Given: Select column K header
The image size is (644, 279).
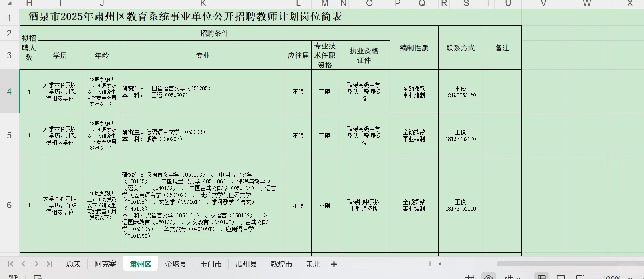Looking at the screenshot, I should [x=203, y=4].
